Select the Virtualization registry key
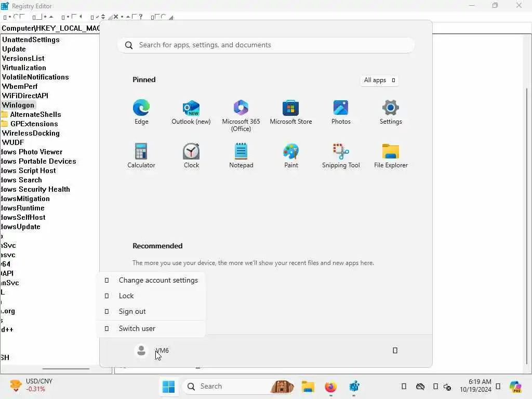Viewport: 532px width, 399px height. 24,68
